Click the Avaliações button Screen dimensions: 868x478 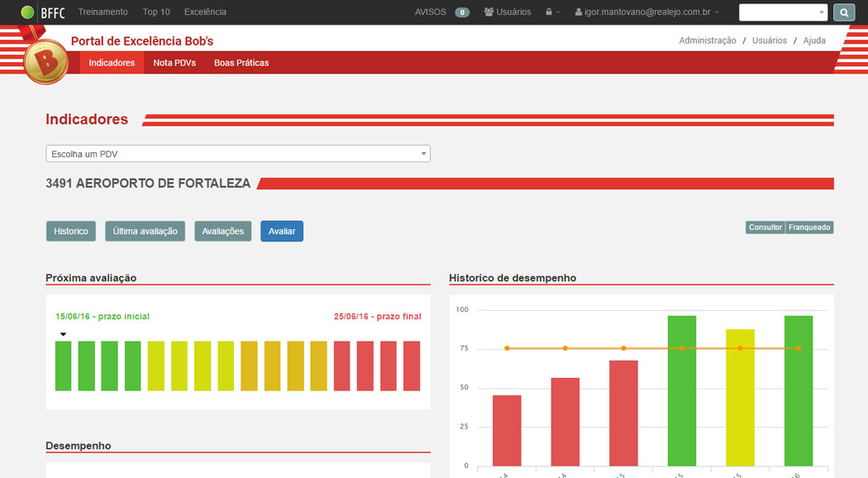(222, 231)
